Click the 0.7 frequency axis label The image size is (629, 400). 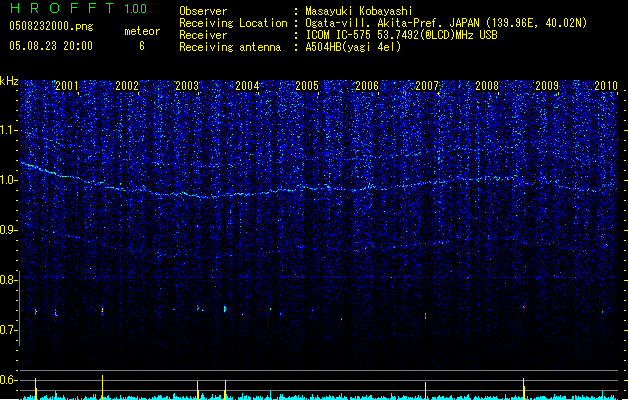coord(9,330)
